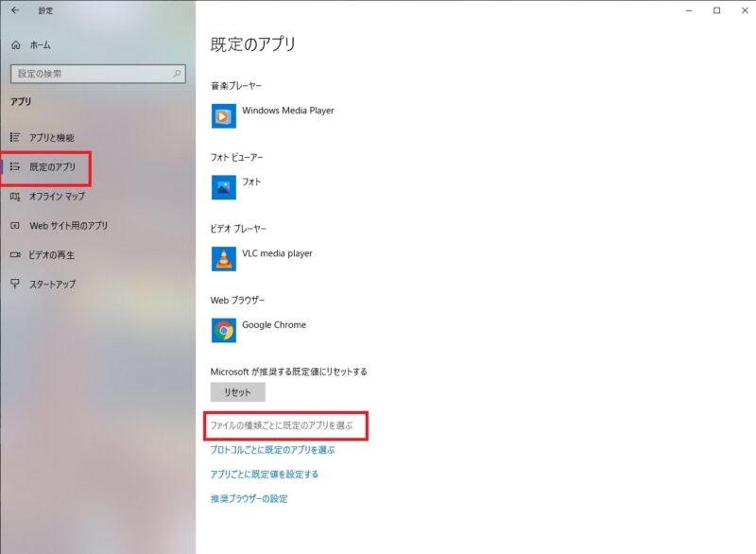Click the 音楽プレーヤー heading text
The width and height of the screenshot is (756, 554).
tap(235, 86)
